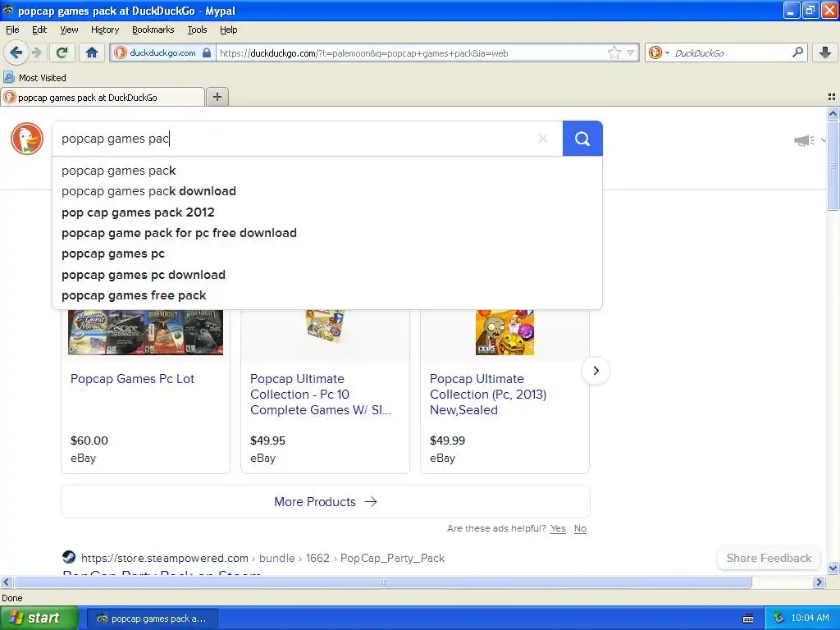Reload the current page
This screenshot has width=840, height=630.
coord(62,52)
